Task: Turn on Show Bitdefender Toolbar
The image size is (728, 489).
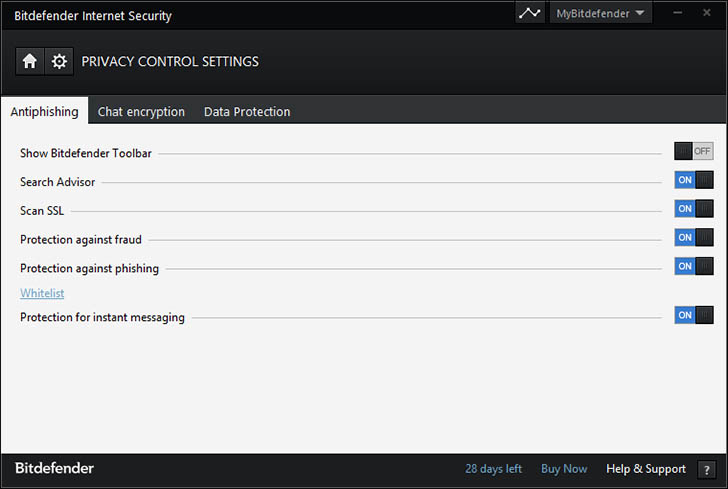Action: click(694, 151)
